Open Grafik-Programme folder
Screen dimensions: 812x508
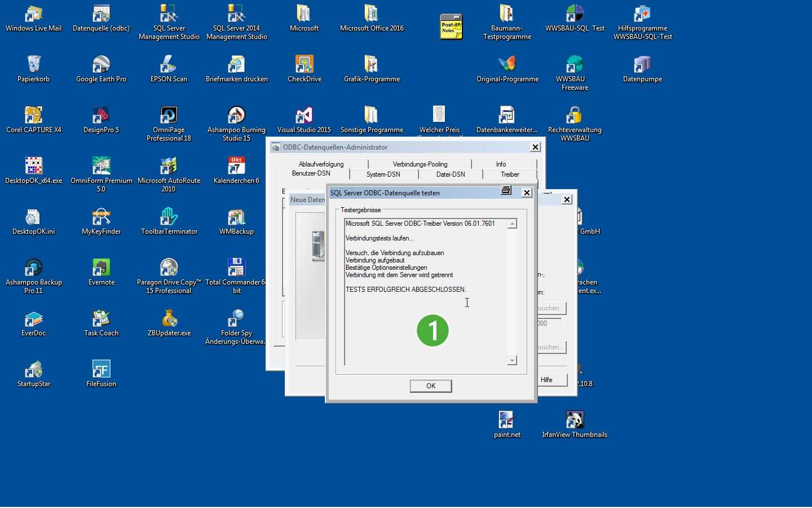(x=372, y=69)
